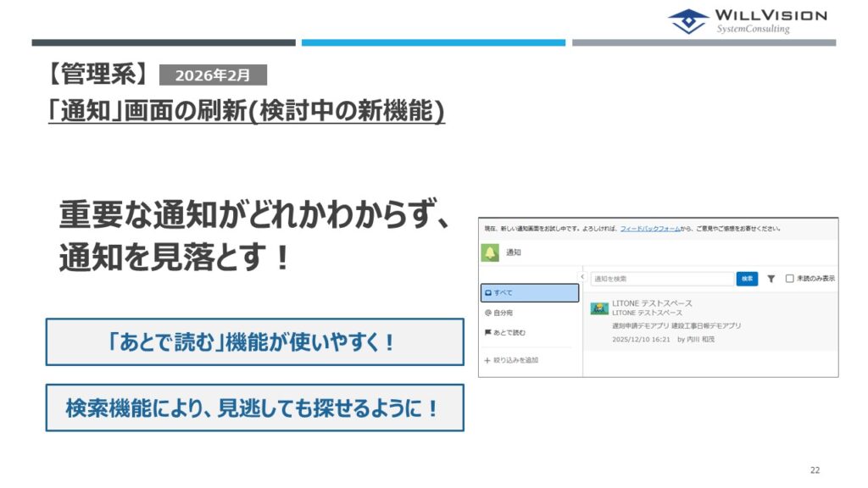Click the @ icon beside 自分宛
This screenshot has height=488, width=868.
pos(487,313)
